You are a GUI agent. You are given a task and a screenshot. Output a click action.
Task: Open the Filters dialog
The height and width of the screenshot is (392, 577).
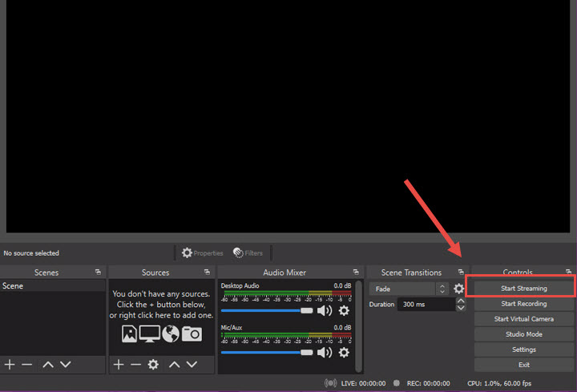pyautogui.click(x=248, y=253)
